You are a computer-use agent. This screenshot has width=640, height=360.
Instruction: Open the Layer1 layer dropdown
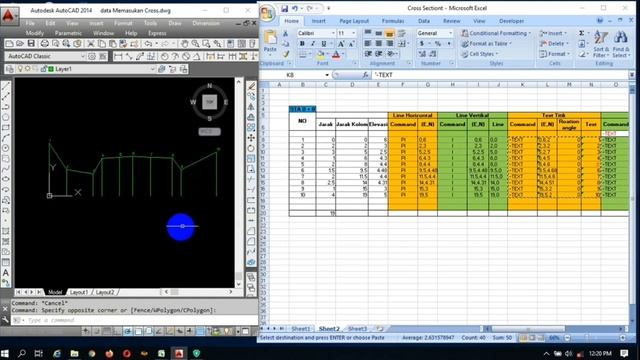(x=152, y=69)
